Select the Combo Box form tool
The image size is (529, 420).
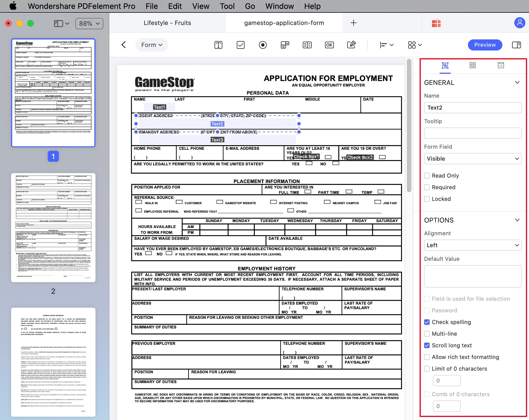pyautogui.click(x=285, y=45)
